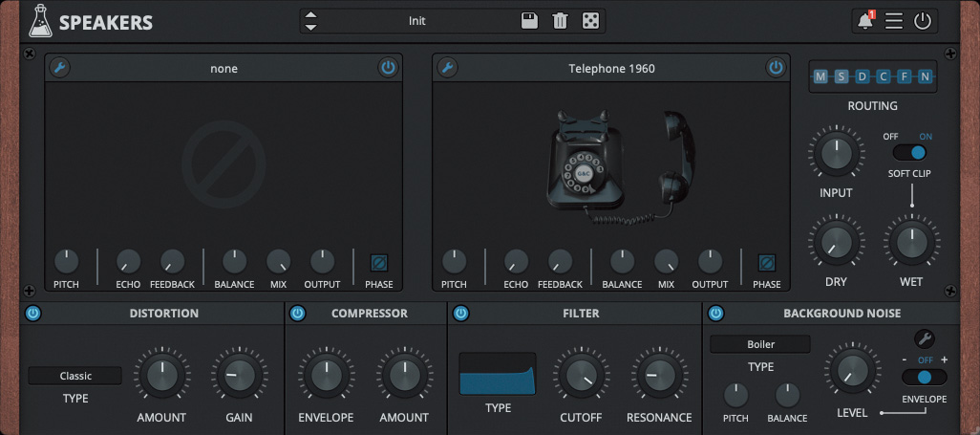The image size is (980, 435).
Task: Click the Background Noise Pitch knob
Action: pyautogui.click(x=735, y=396)
